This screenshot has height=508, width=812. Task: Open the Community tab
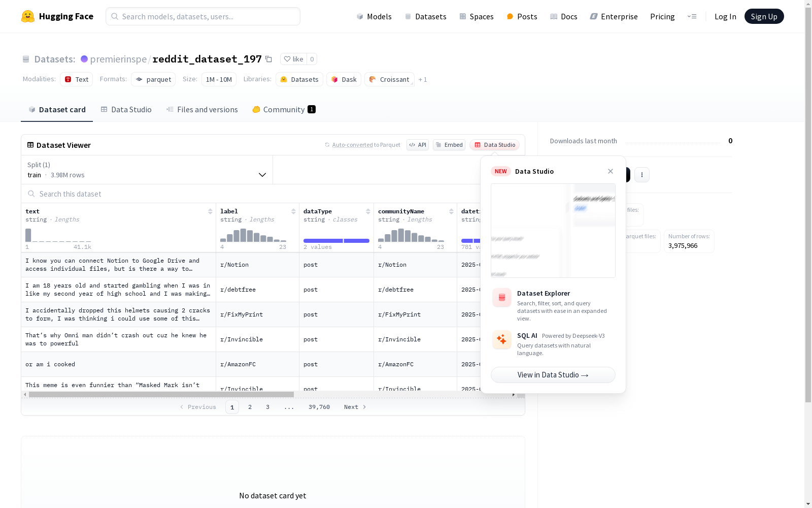pos(284,110)
